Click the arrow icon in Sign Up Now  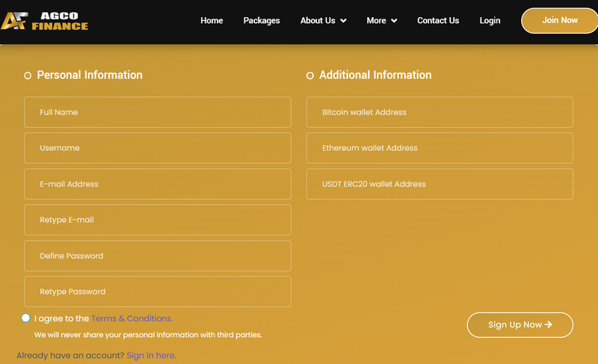(x=549, y=324)
